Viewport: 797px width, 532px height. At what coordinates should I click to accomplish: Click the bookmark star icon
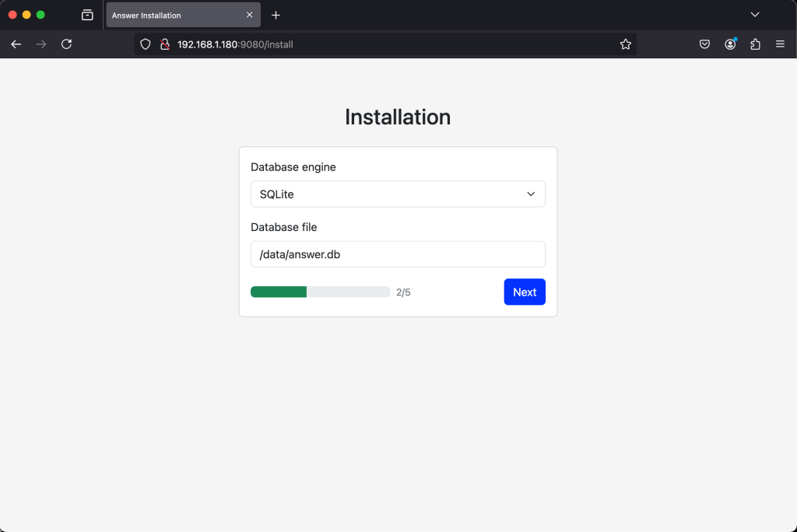point(625,44)
